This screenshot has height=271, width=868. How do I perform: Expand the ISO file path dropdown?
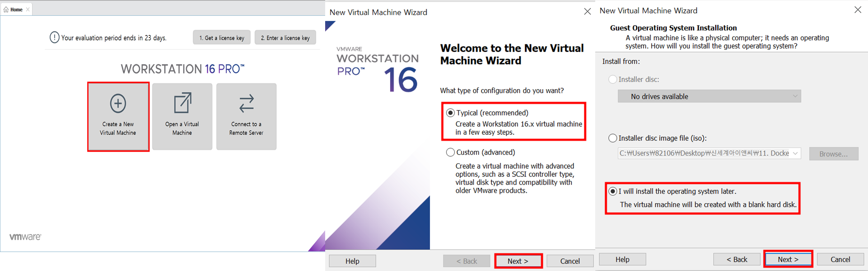(795, 153)
